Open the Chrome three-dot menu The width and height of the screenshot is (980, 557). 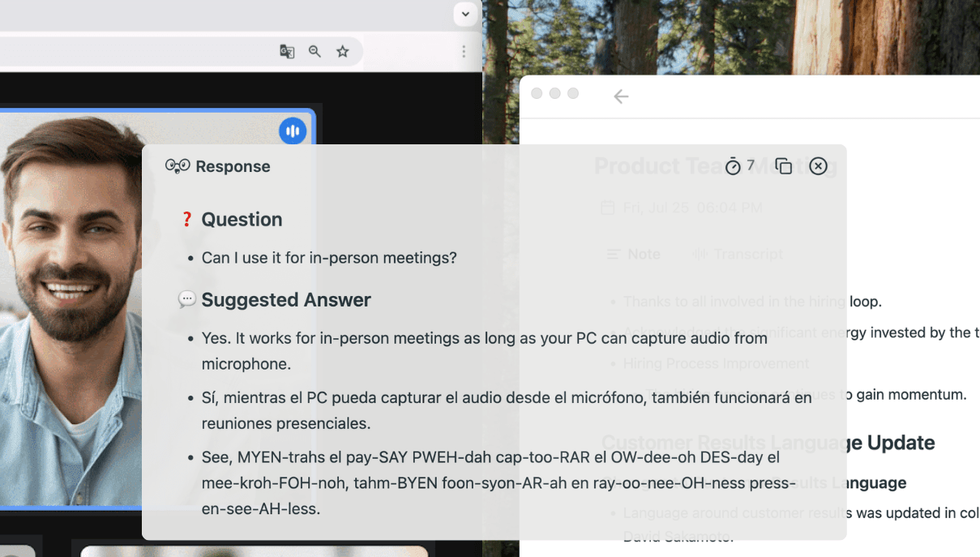pyautogui.click(x=464, y=52)
